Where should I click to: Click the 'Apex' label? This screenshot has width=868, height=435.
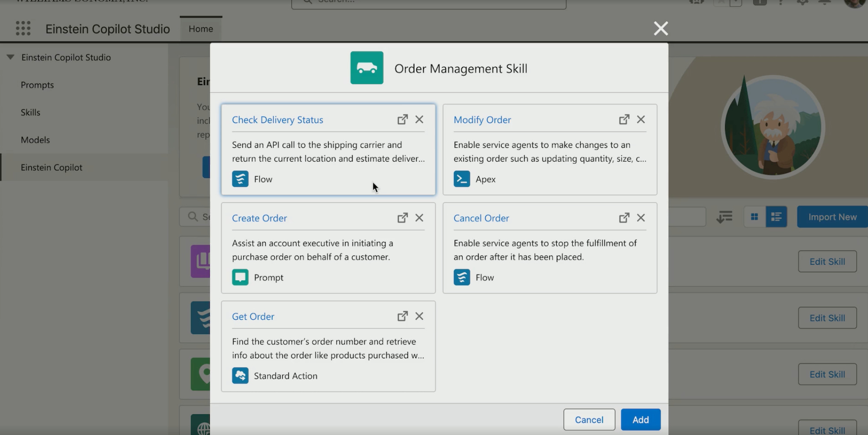486,179
